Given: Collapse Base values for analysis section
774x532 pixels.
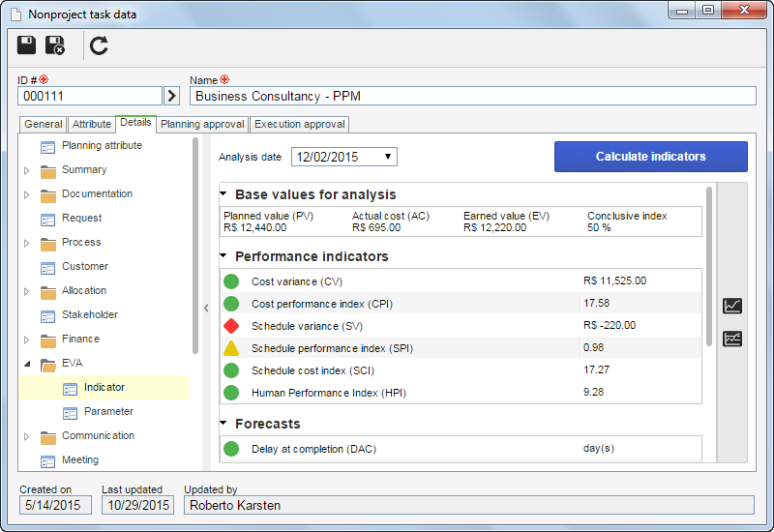Looking at the screenshot, I should [223, 194].
